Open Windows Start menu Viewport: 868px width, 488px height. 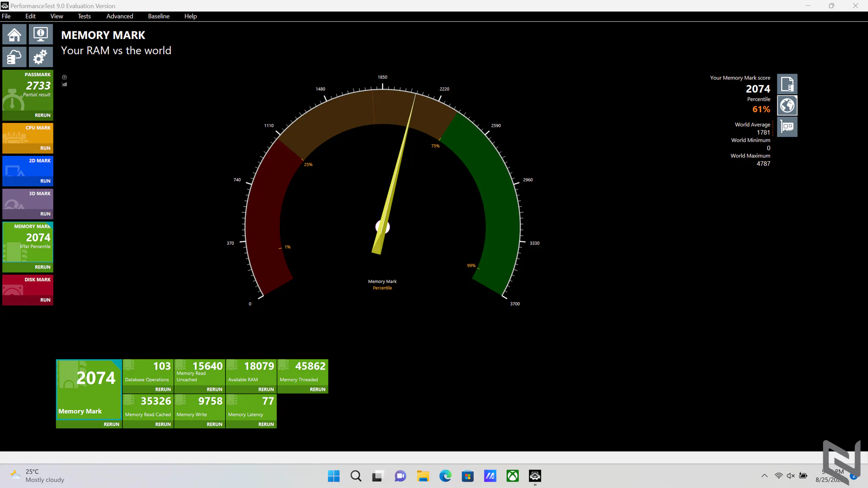(334, 476)
